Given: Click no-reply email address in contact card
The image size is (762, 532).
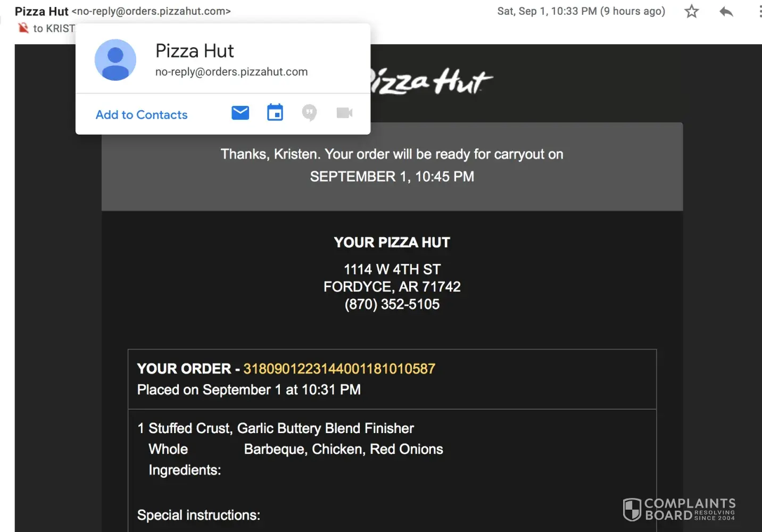Looking at the screenshot, I should coord(231,72).
